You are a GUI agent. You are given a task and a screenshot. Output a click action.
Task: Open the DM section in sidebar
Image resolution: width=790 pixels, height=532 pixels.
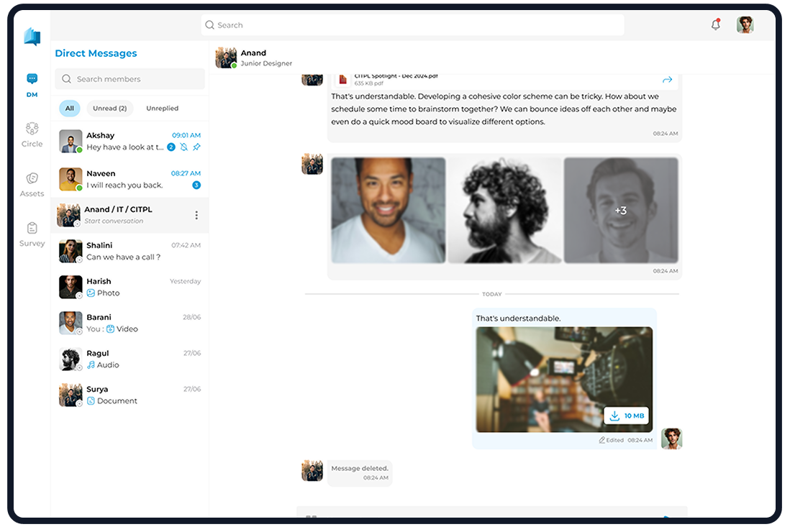click(x=32, y=85)
